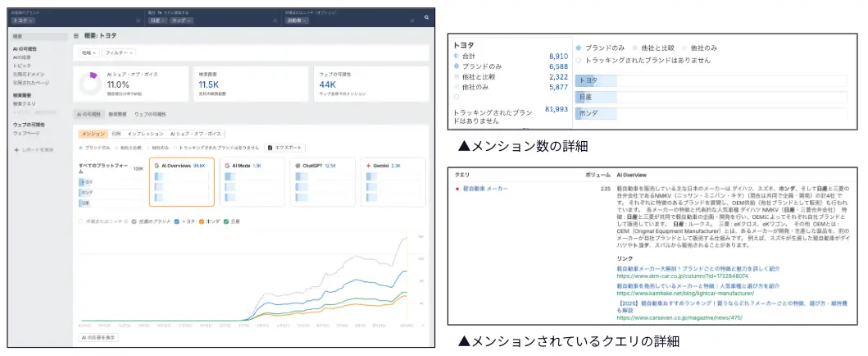The width and height of the screenshot is (868, 356).
Task: Select the AI Mode platform card
Action: coord(252,181)
